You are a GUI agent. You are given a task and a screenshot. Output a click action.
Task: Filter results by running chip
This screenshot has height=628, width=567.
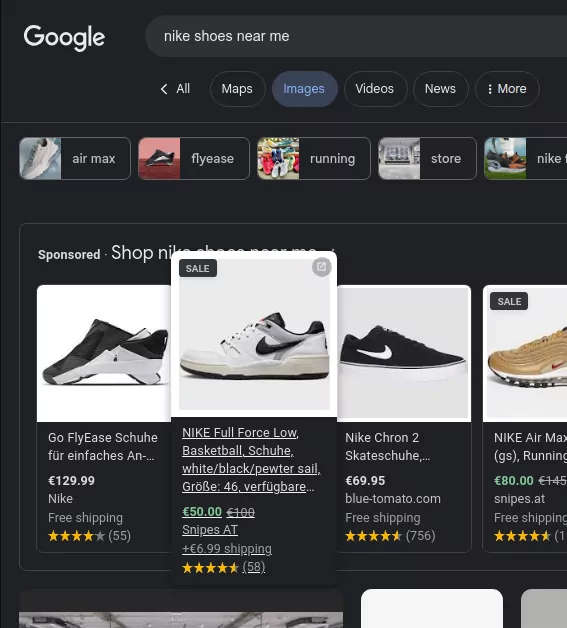pyautogui.click(x=314, y=159)
